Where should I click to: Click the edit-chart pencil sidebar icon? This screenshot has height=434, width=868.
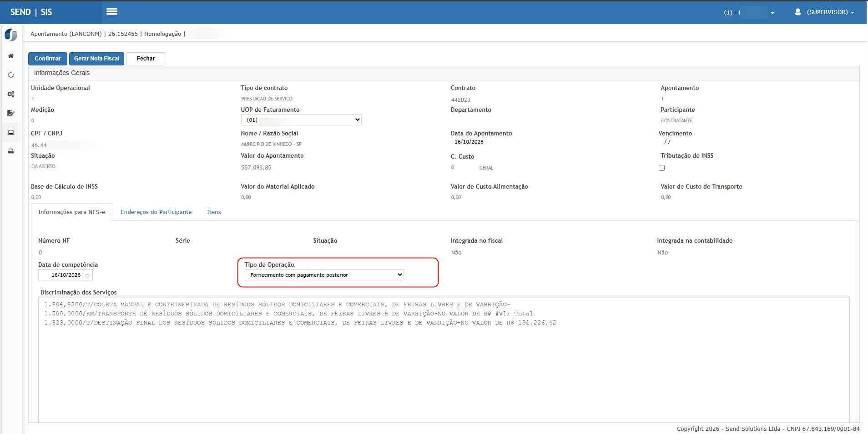(x=11, y=113)
